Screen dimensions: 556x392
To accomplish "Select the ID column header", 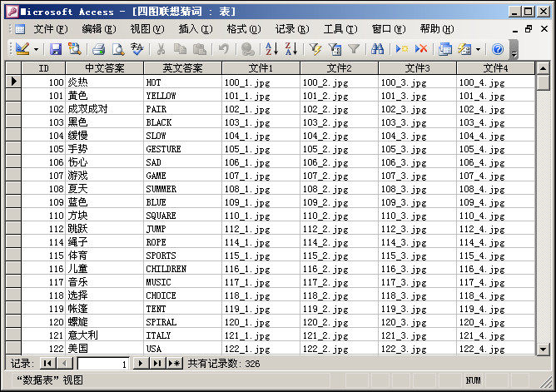I will click(43, 67).
